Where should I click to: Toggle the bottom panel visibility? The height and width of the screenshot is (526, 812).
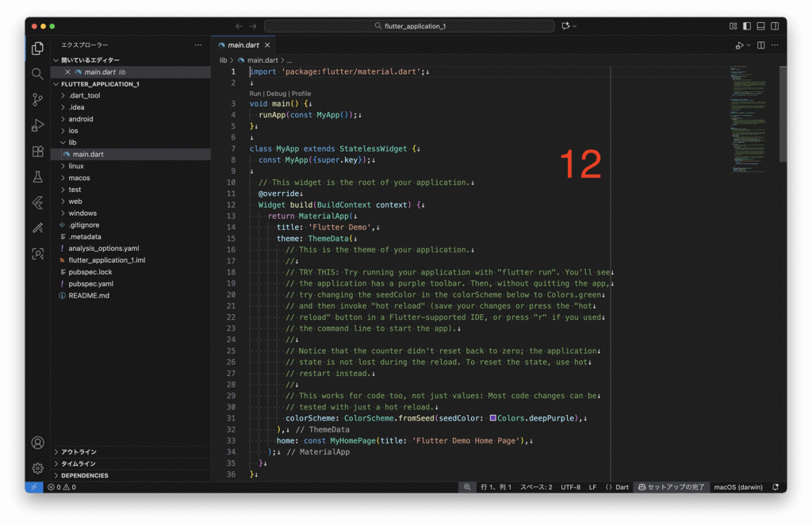click(760, 26)
